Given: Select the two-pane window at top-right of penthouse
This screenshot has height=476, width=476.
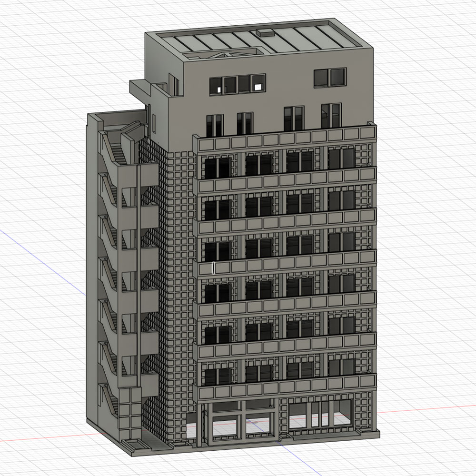Looking at the screenshot, I should pyautogui.click(x=330, y=78).
